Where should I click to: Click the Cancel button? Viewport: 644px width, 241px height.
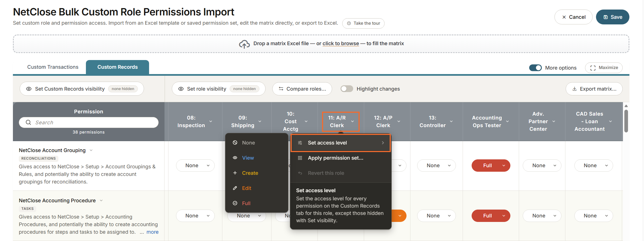573,17
